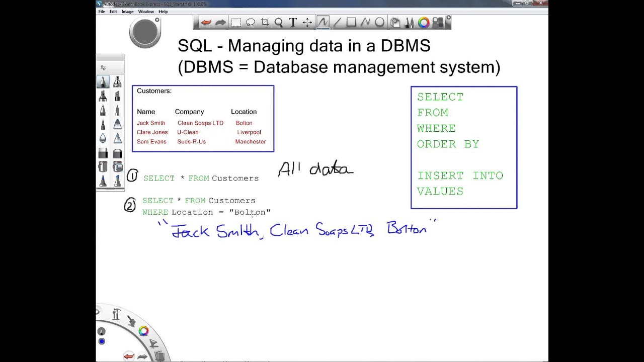Open the File menu
644x362 pixels.
click(102, 12)
